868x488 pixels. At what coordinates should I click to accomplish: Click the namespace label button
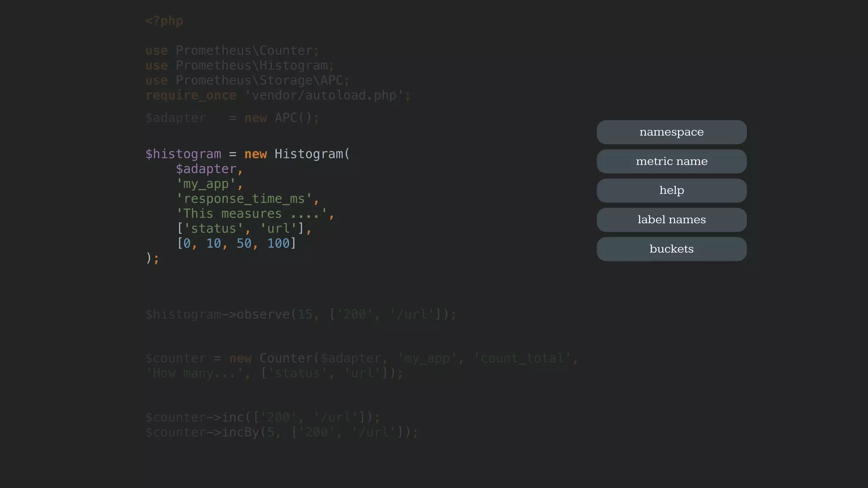click(x=671, y=132)
